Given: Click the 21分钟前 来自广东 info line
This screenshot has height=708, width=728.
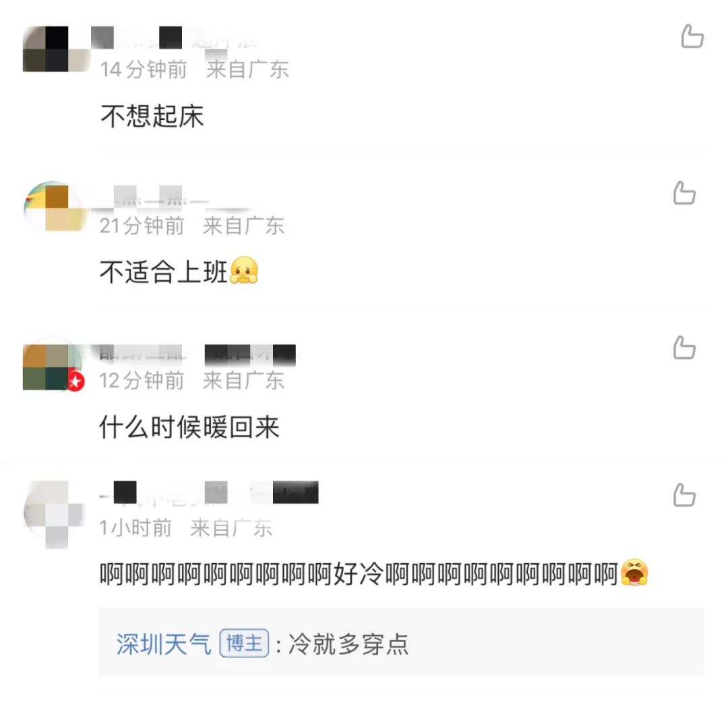Looking at the screenshot, I should click(x=191, y=226).
